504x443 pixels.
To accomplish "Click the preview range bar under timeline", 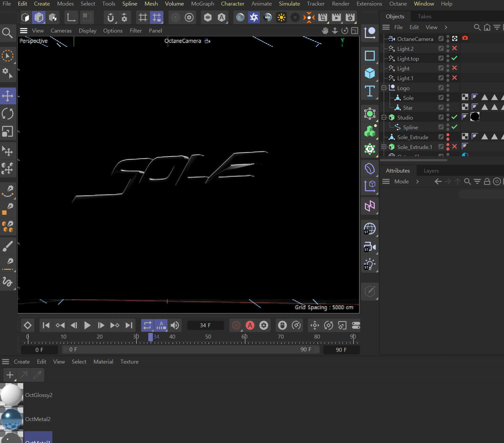I will (x=191, y=350).
